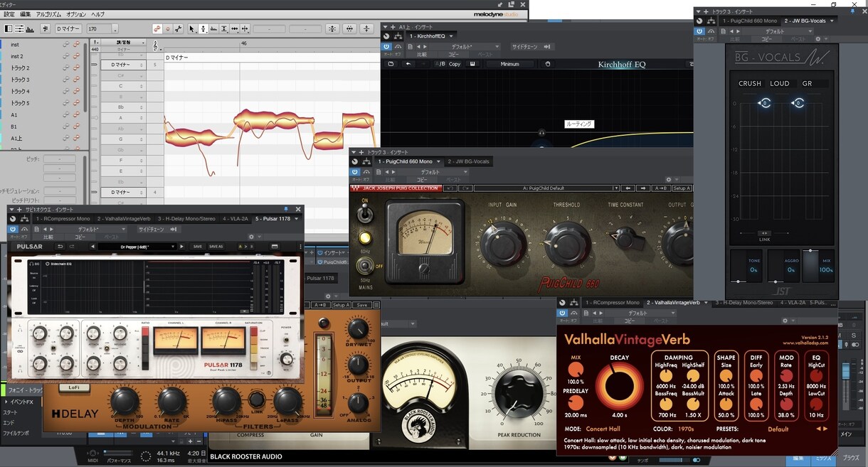Select the Melodyne formant tool
868x467 pixels.
coord(213,28)
